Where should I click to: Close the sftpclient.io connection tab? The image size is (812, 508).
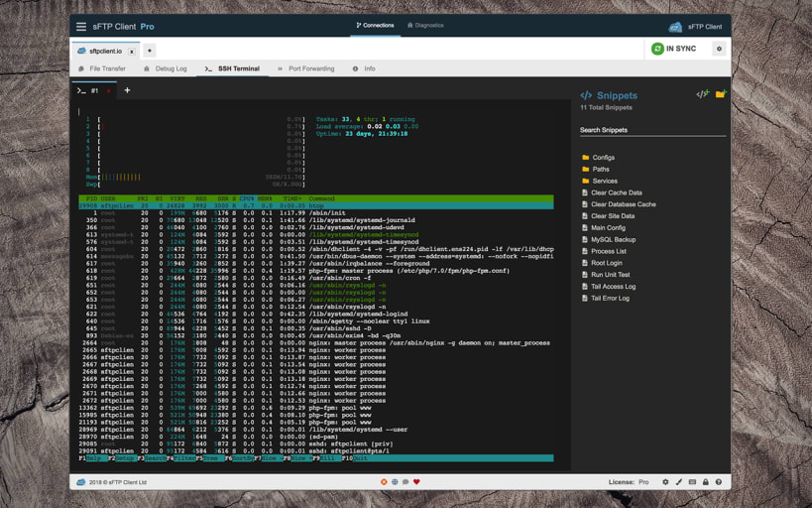132,51
